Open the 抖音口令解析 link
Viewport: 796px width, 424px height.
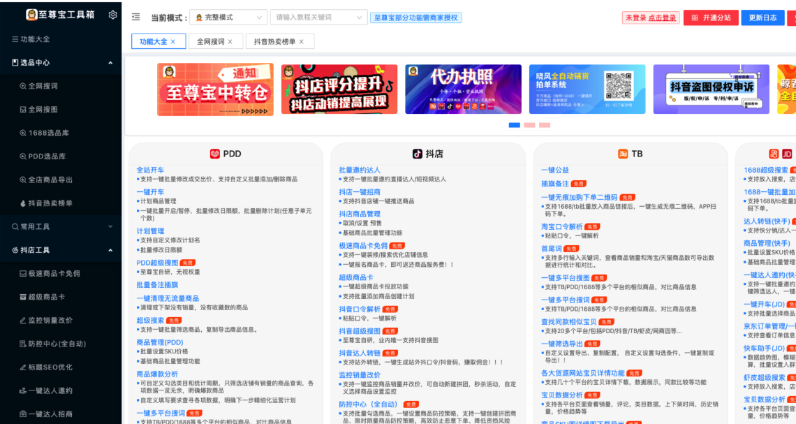(359, 309)
